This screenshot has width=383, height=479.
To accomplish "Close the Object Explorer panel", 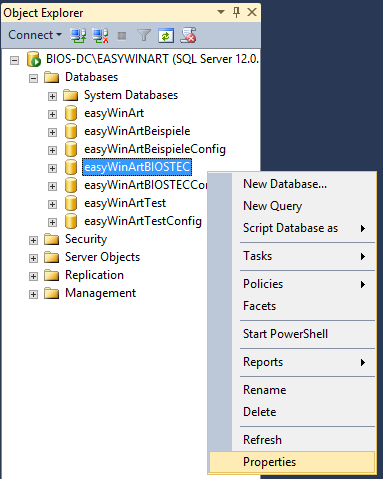I will (252, 12).
